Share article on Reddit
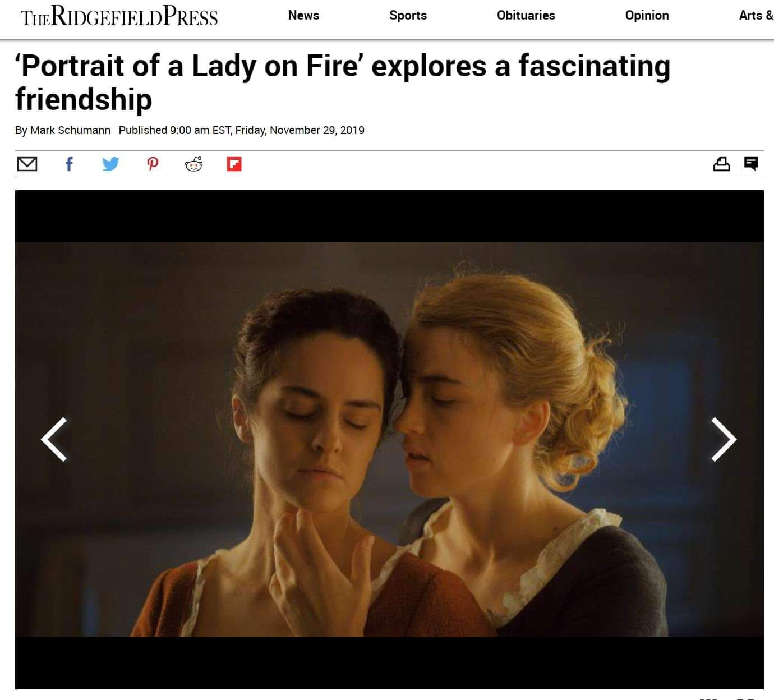Screen dimensions: 774x700 tap(194, 164)
